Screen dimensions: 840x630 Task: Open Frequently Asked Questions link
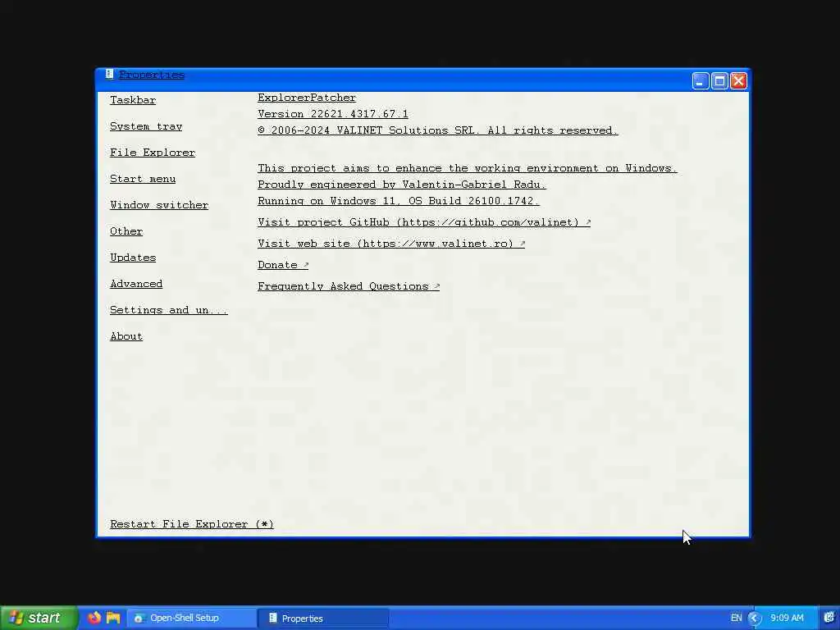349,286
